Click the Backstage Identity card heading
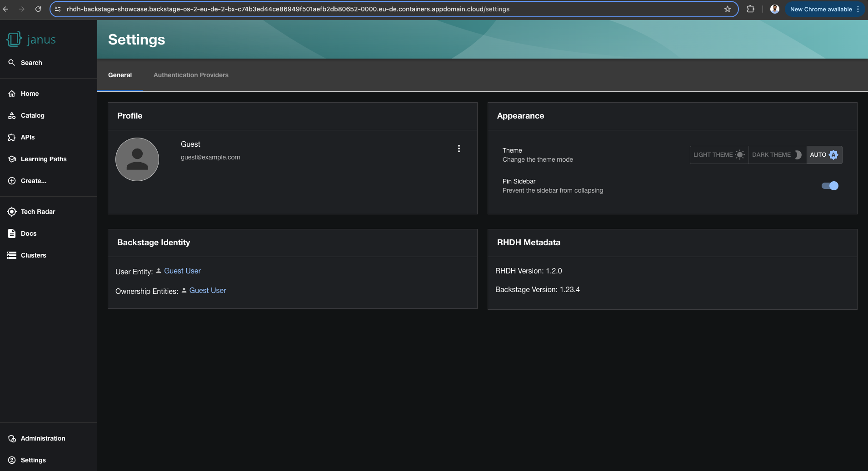 pos(154,243)
